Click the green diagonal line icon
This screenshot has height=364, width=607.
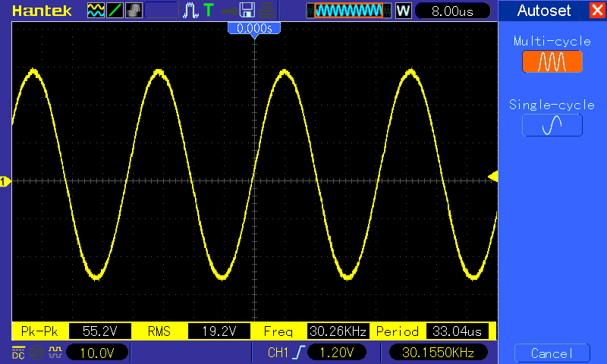point(115,11)
